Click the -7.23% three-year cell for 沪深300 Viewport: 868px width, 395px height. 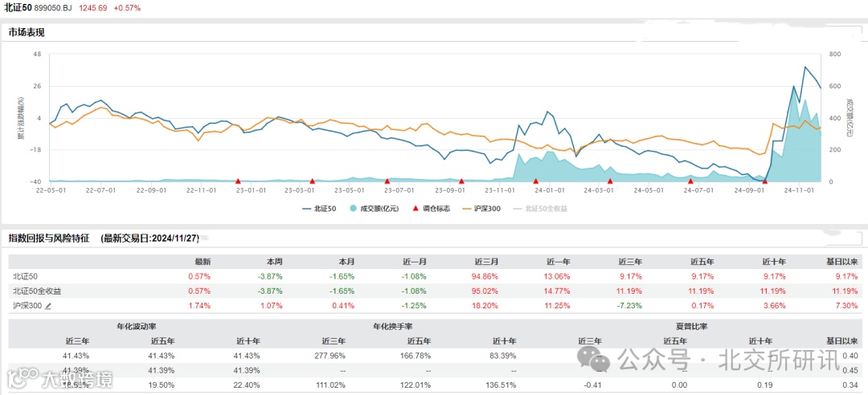(x=631, y=305)
